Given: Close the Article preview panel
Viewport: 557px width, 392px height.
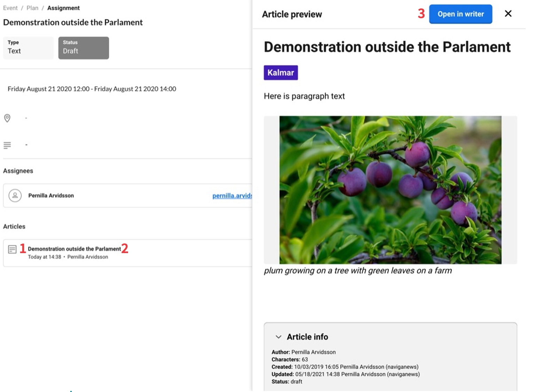Looking at the screenshot, I should (x=508, y=14).
